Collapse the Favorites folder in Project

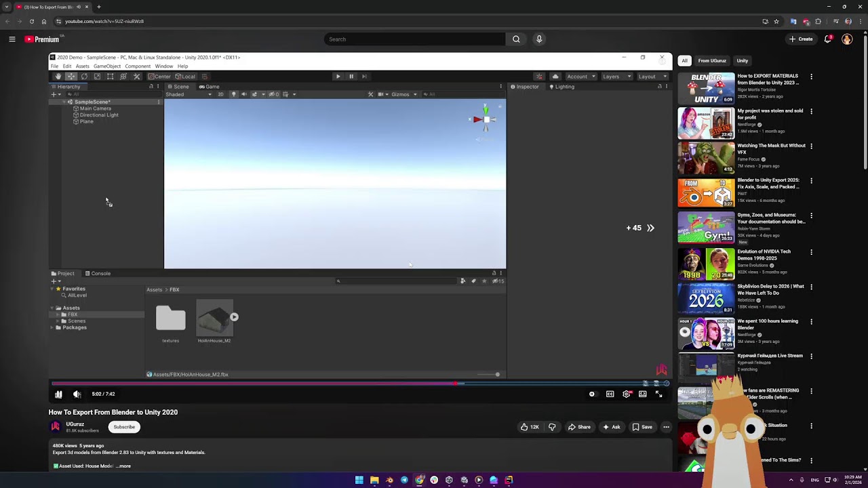tap(52, 289)
